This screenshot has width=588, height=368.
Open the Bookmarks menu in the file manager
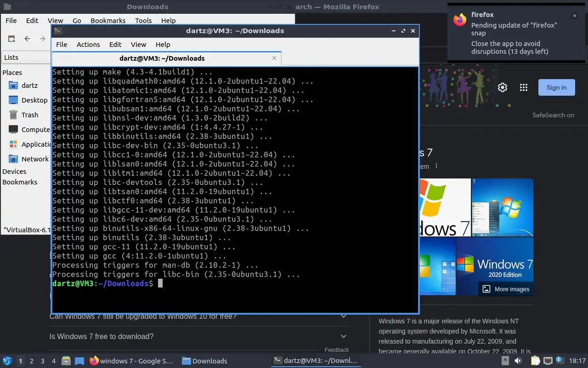tap(108, 20)
